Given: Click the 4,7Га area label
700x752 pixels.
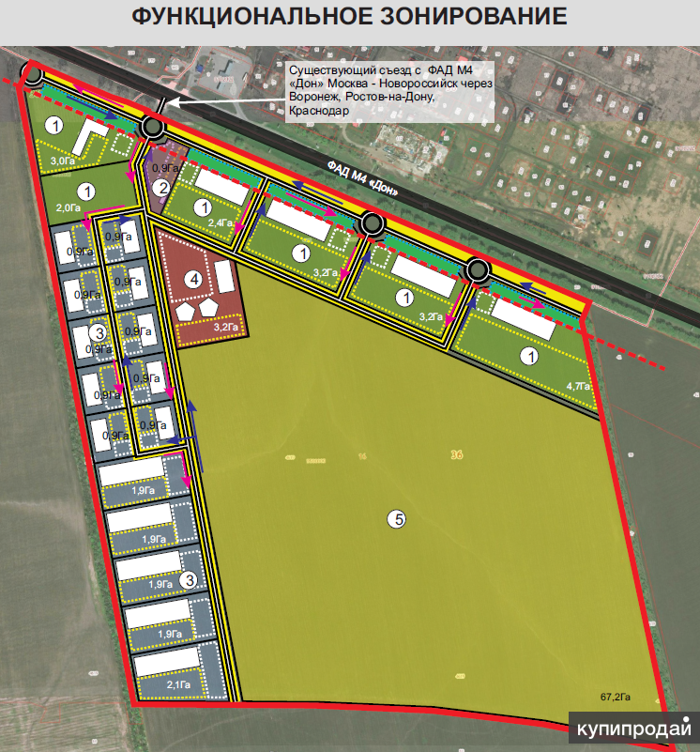Looking at the screenshot, I should pyautogui.click(x=579, y=386).
